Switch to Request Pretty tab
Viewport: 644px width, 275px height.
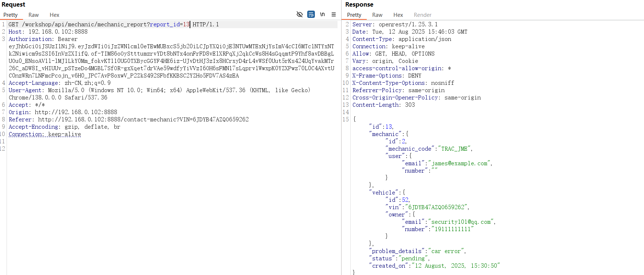click(11, 15)
